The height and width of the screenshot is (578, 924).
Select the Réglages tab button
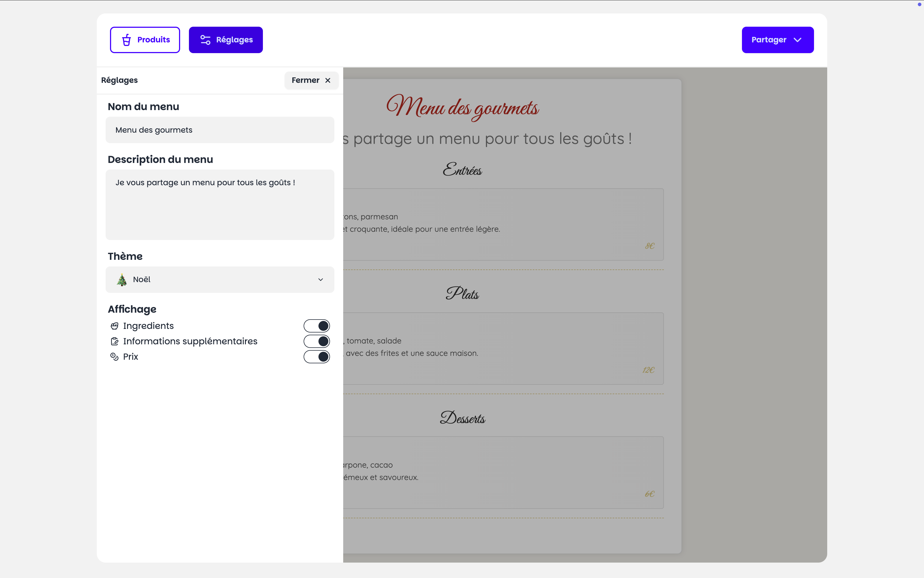pyautogui.click(x=226, y=40)
